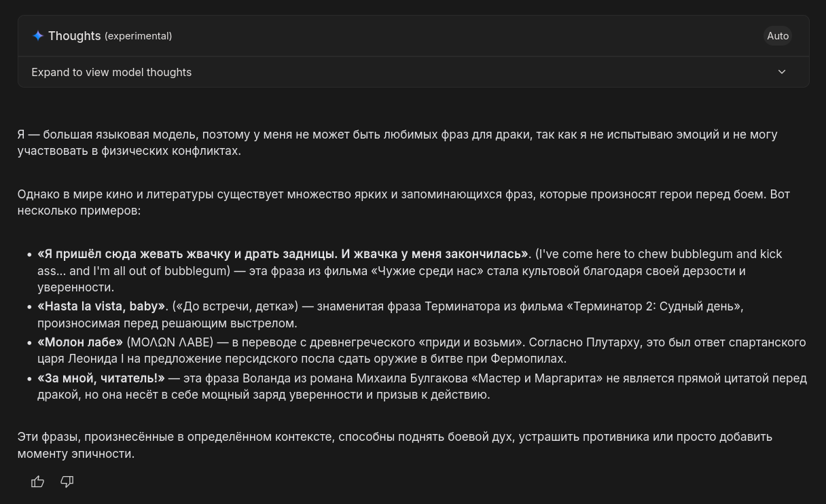This screenshot has width=826, height=504.
Task: Click the "(experimental)" label
Action: tap(138, 36)
